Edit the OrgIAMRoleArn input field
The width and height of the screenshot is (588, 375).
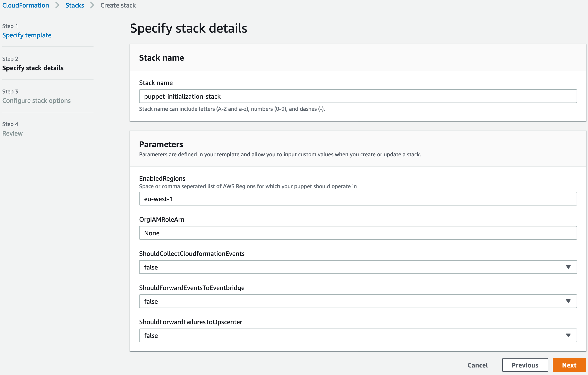coord(358,233)
